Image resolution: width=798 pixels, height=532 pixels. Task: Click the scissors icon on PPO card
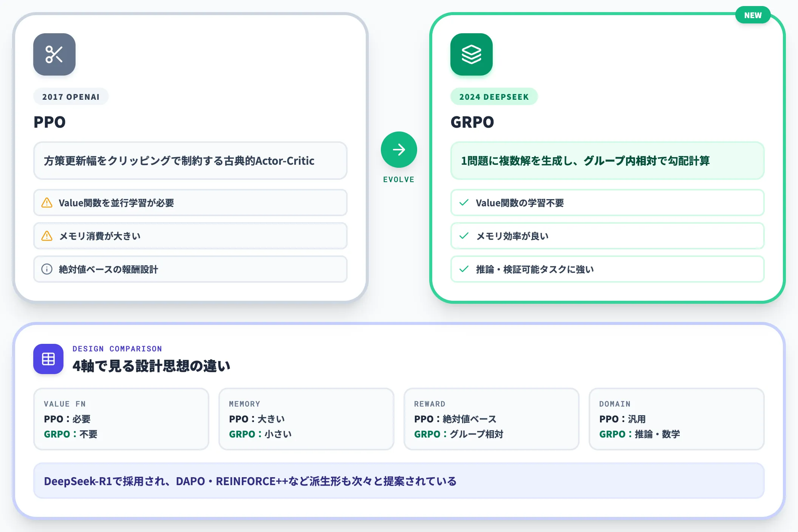coord(54,54)
